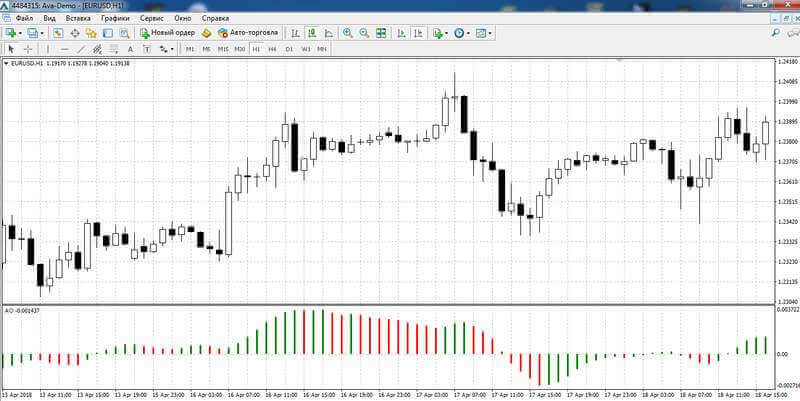This screenshot has width=800, height=401.
Task: Toggle the standard arrow cursor mode
Action: coord(12,49)
